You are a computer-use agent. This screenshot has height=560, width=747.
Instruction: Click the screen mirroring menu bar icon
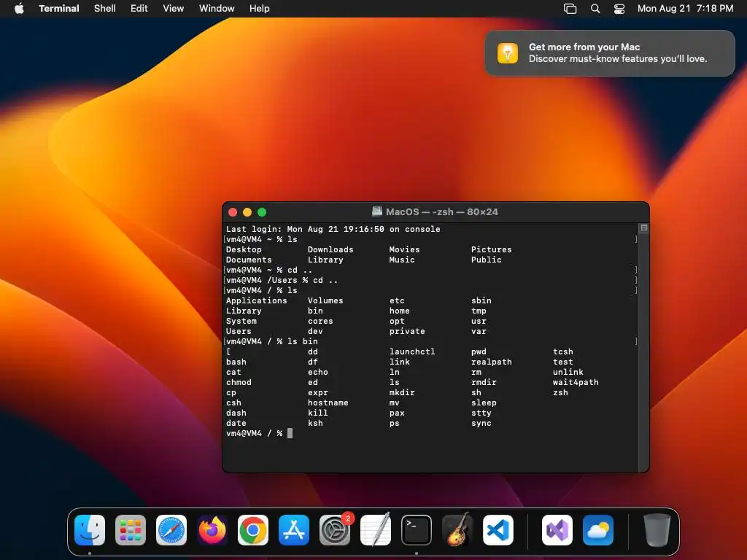pyautogui.click(x=570, y=9)
